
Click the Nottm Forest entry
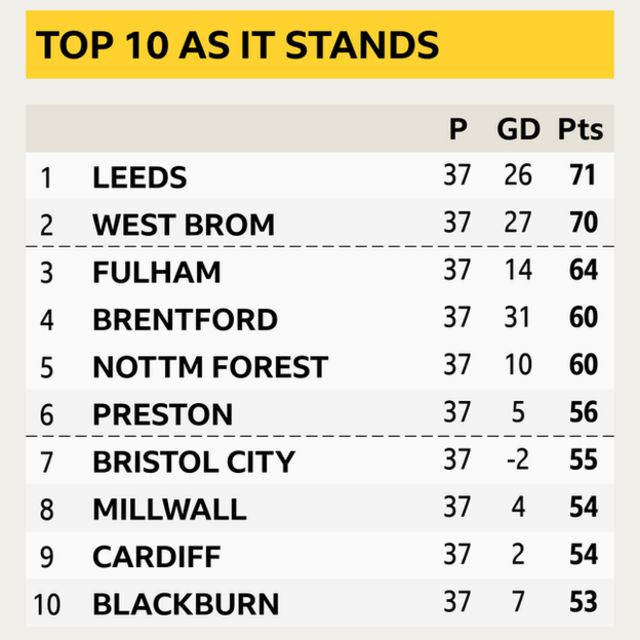point(210,367)
